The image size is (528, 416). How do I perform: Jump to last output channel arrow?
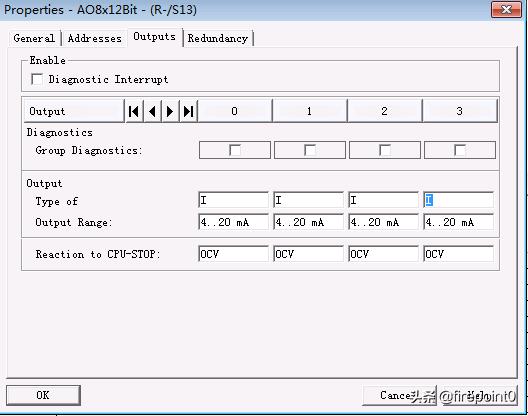(189, 111)
